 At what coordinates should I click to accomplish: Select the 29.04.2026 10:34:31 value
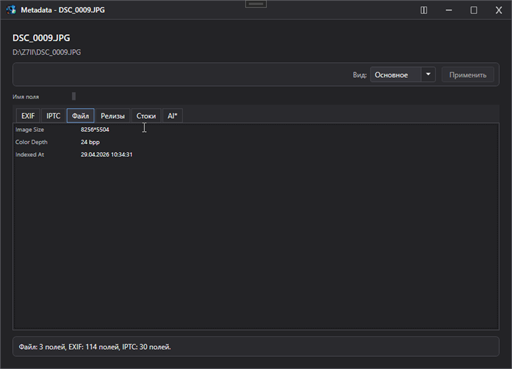click(106, 155)
